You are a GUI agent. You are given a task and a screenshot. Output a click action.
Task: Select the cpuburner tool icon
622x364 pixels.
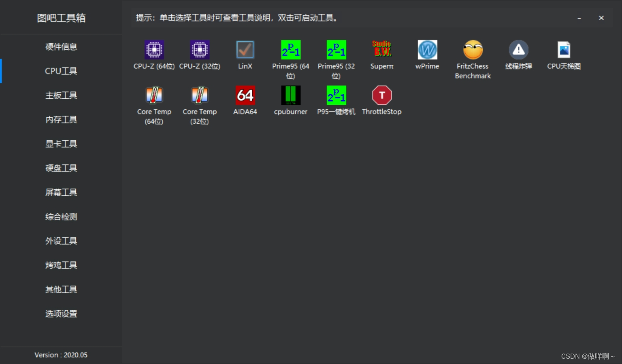click(x=291, y=95)
